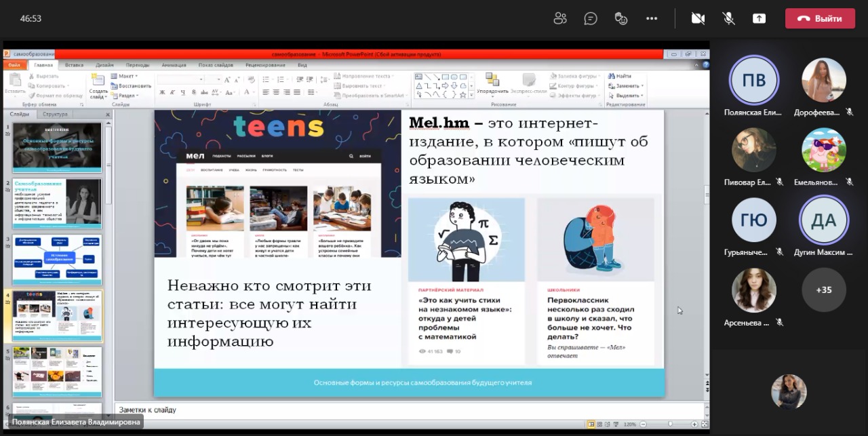
Task: Select the ГЮ participant avatar
Action: [753, 220]
